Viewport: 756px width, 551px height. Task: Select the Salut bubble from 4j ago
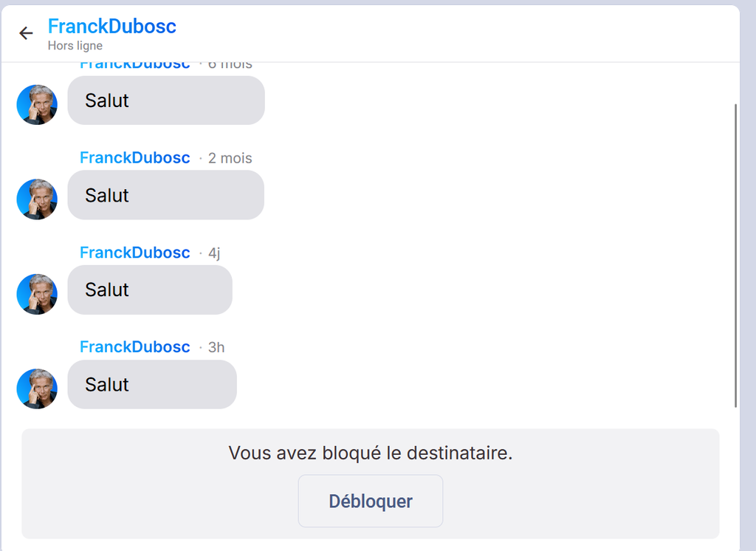pos(150,290)
